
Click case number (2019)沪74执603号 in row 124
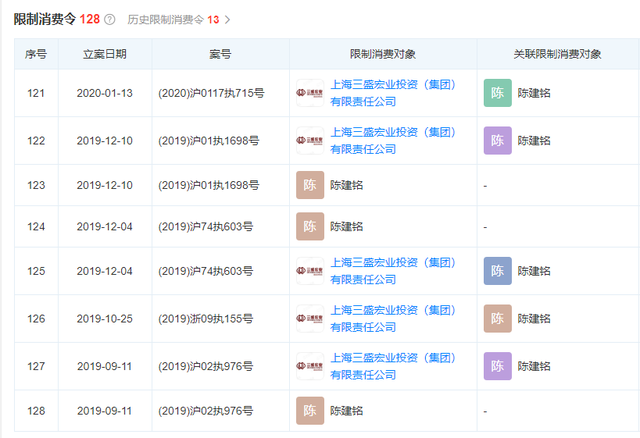click(205, 227)
